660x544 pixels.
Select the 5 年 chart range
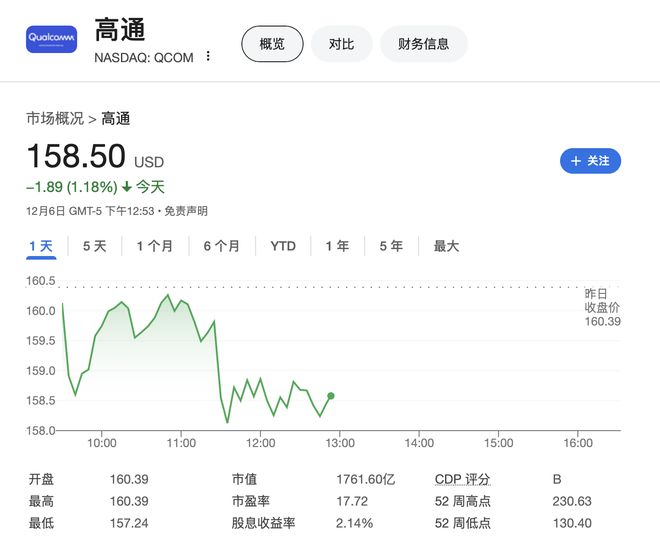[x=391, y=246]
